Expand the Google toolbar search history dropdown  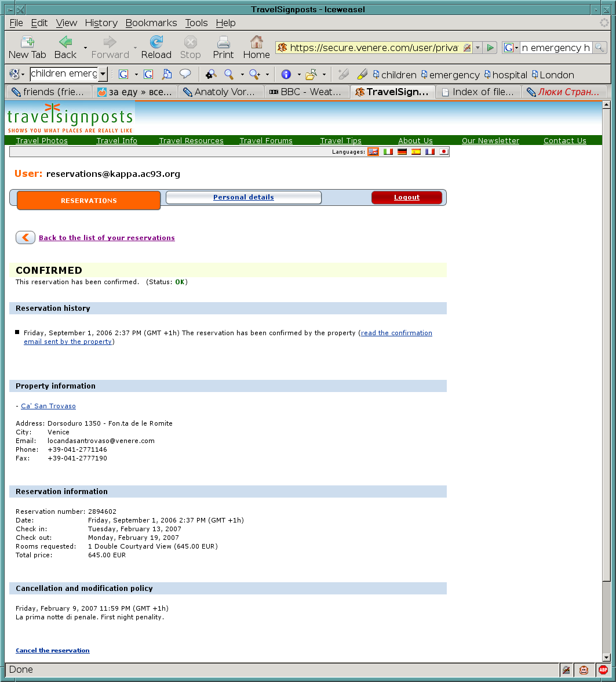pos(103,74)
